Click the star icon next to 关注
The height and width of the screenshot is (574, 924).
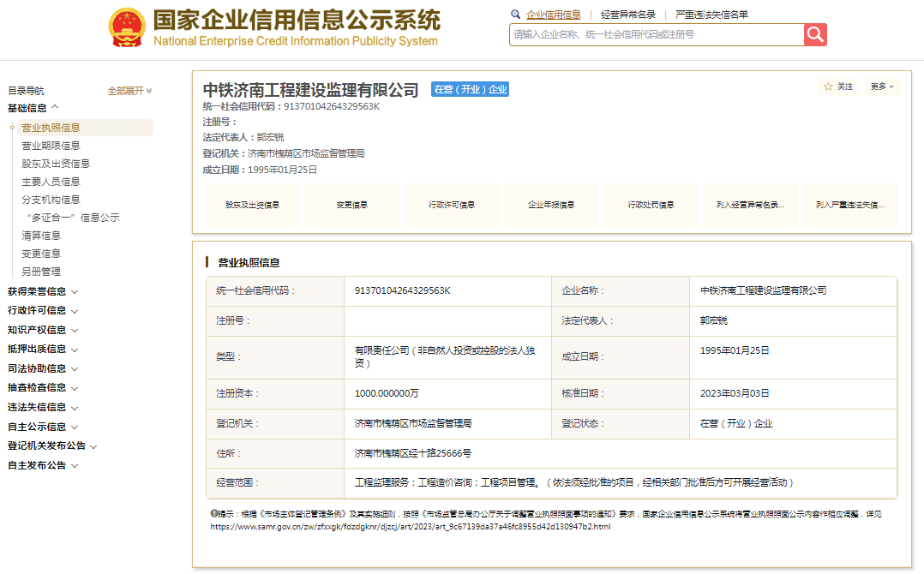click(828, 87)
